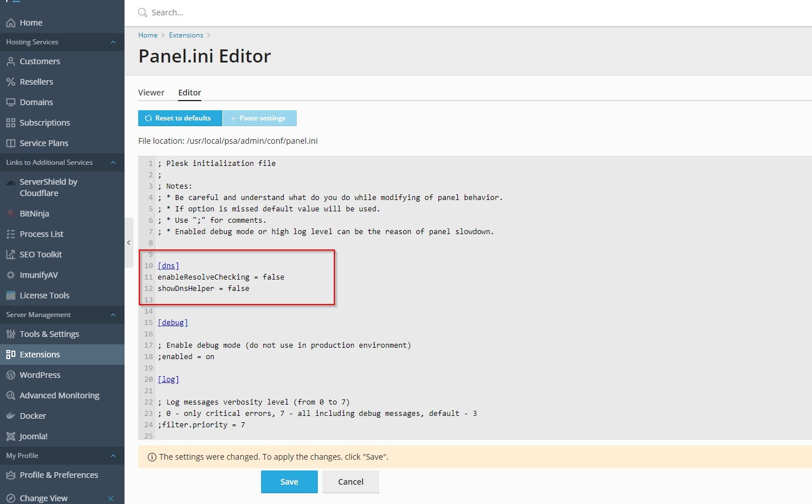Click the Home icon in sidebar

pos(10,23)
